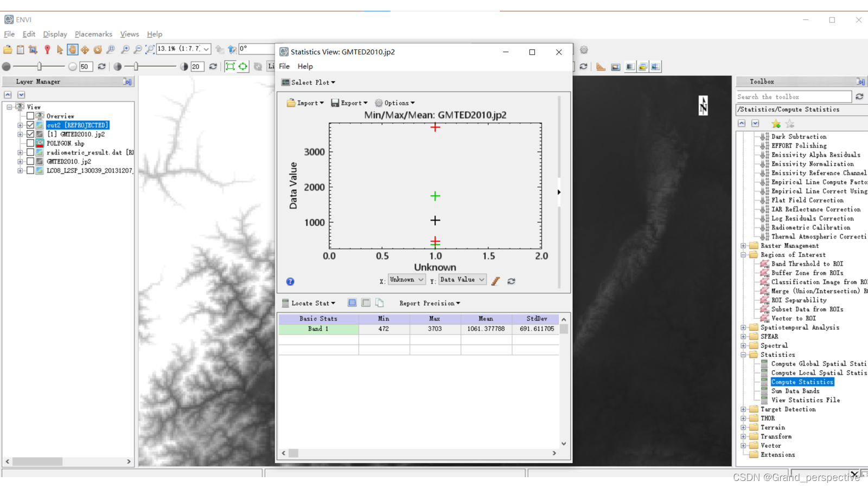Select the Fly four-arrow tool

click(x=85, y=49)
